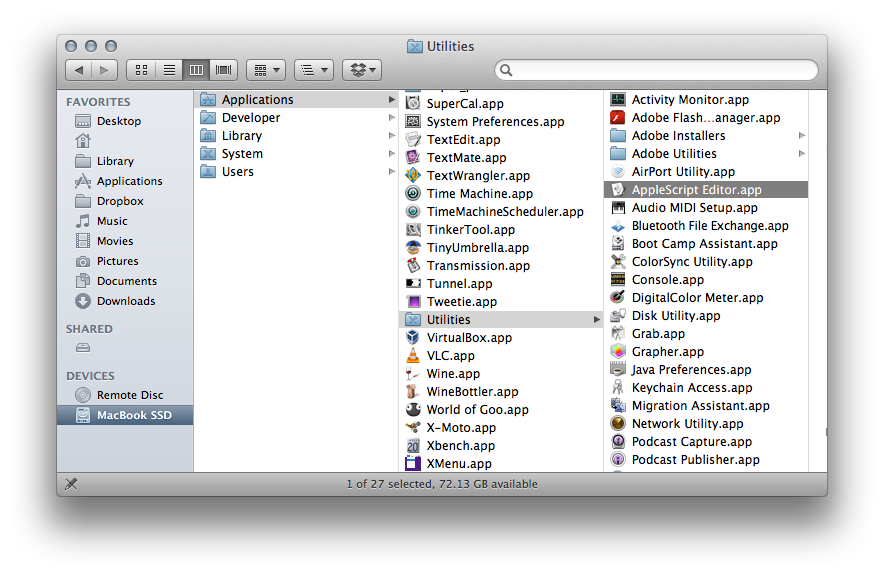The width and height of the screenshot is (884, 575).
Task: Expand the Adobe Utilities folder arrow
Action: 802,154
